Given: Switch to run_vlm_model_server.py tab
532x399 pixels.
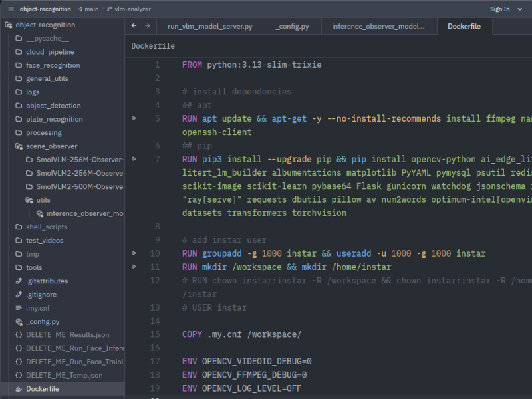Looking at the screenshot, I should tap(210, 26).
